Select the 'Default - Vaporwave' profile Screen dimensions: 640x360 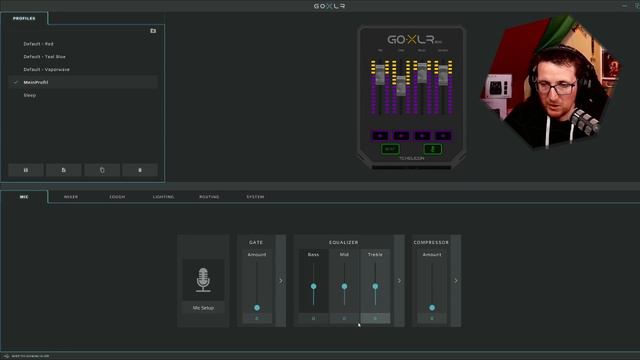(83, 69)
